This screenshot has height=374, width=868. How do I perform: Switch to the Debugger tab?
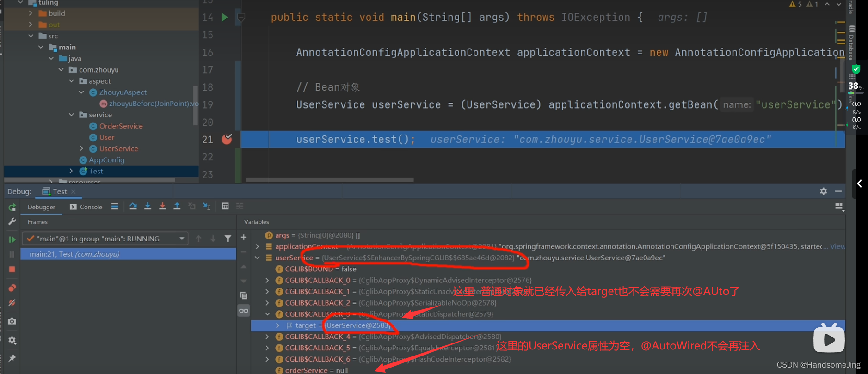pos(41,207)
